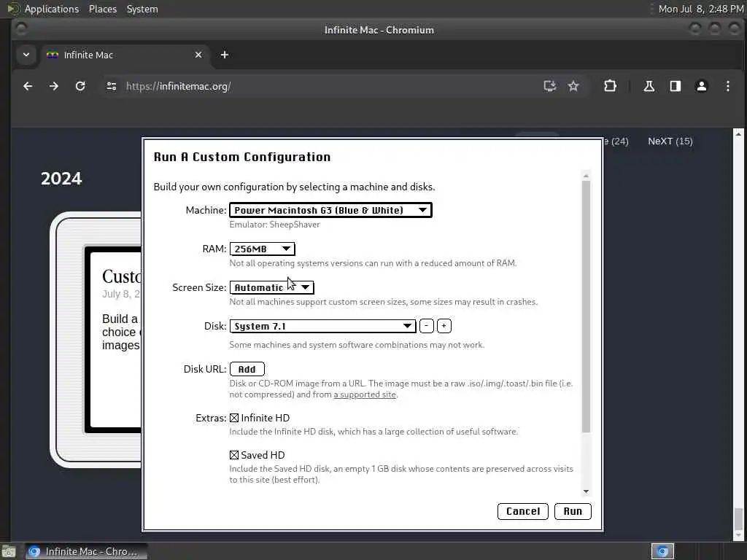This screenshot has height=560, width=747.
Task: Open the System menu
Action: point(142,9)
